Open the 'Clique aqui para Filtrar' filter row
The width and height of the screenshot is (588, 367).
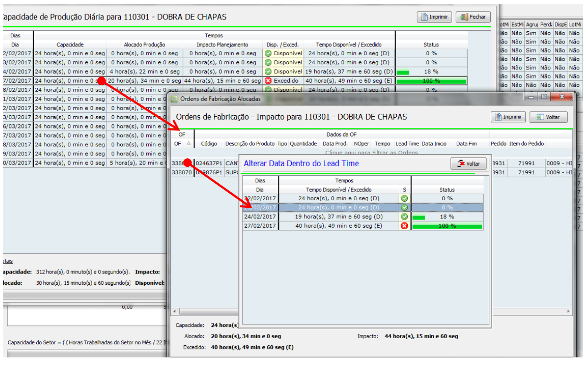click(x=371, y=153)
